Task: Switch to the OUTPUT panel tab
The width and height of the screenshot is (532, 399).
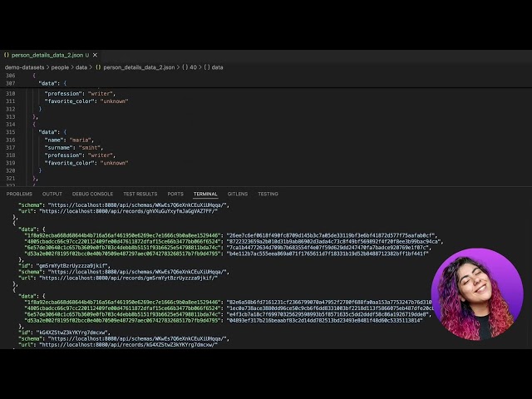Action: click(x=52, y=194)
